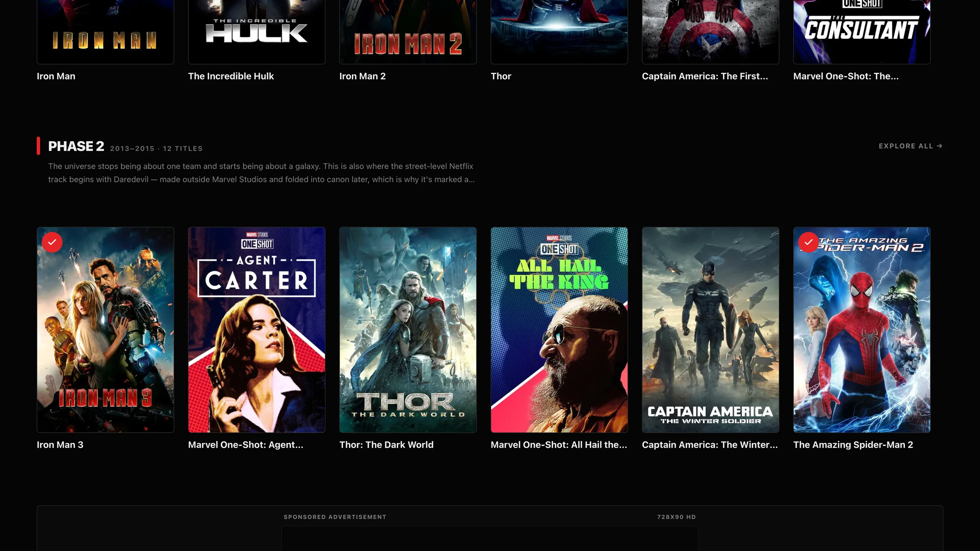Click the Thor: The Dark World title
The height and width of the screenshot is (551, 980).
pyautogui.click(x=386, y=445)
